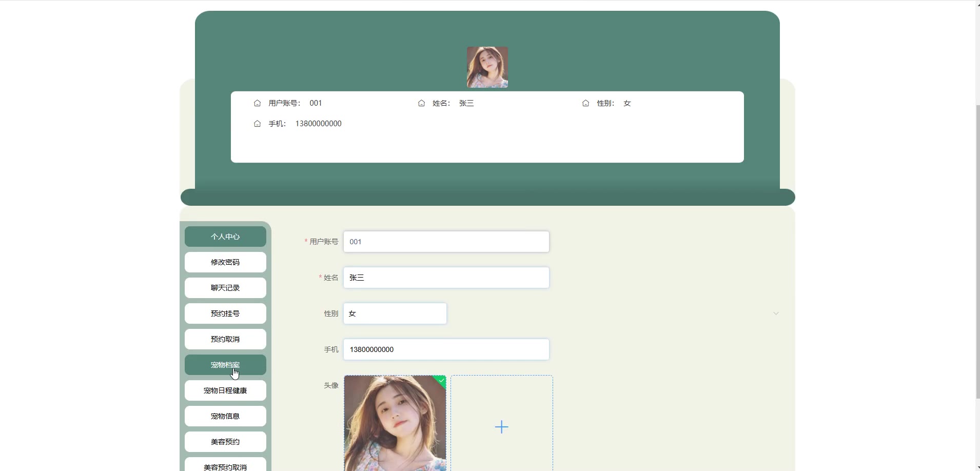Click the home icon beside 用户账号
Screen dimensions: 980x471
coord(257,103)
